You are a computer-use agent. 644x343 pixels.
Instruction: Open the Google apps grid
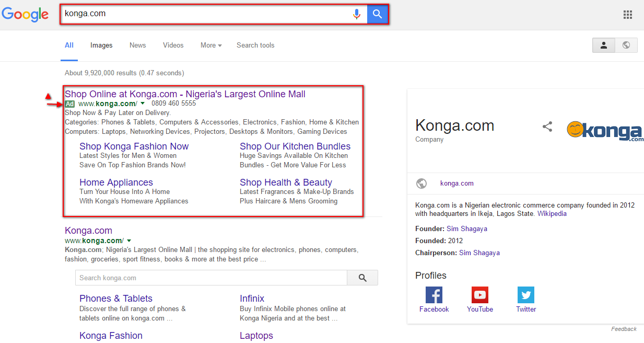pyautogui.click(x=628, y=15)
